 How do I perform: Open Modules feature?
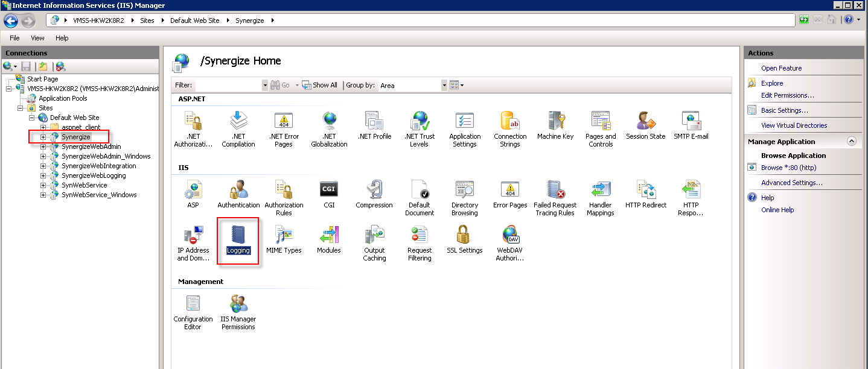pyautogui.click(x=329, y=239)
